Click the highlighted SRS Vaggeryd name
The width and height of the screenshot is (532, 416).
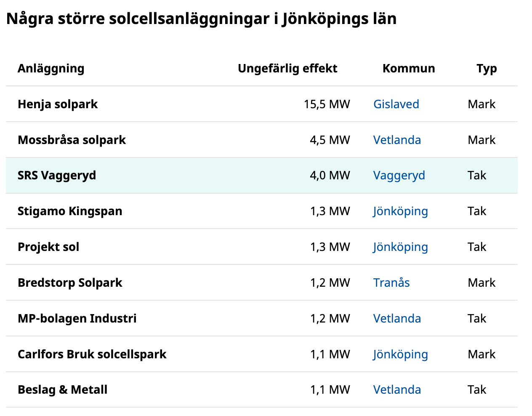pos(57,175)
